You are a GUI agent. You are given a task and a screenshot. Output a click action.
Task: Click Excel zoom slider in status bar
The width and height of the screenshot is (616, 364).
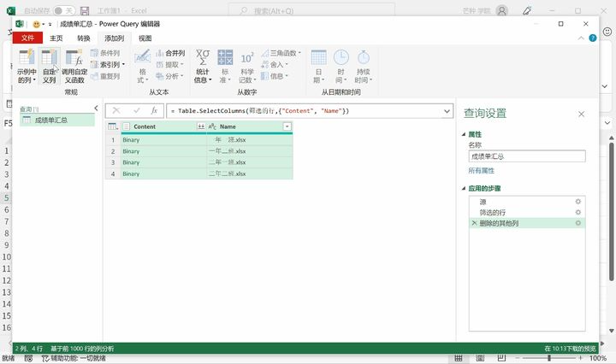point(548,358)
